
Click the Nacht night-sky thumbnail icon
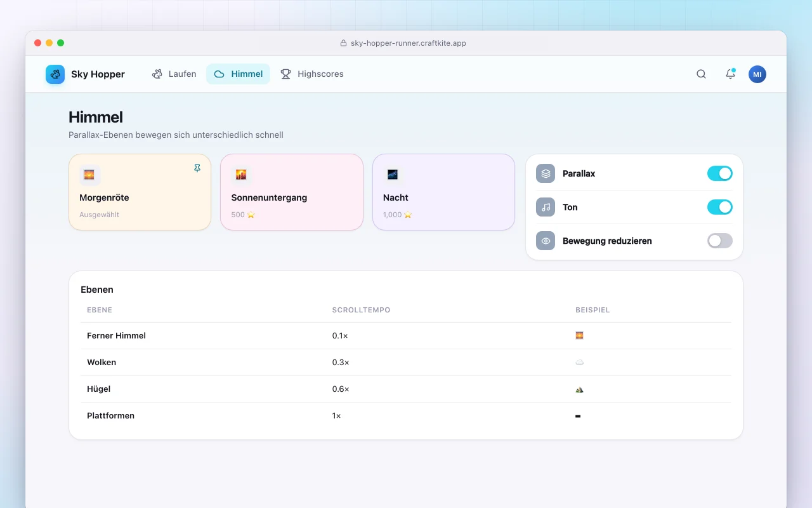tap(393, 175)
